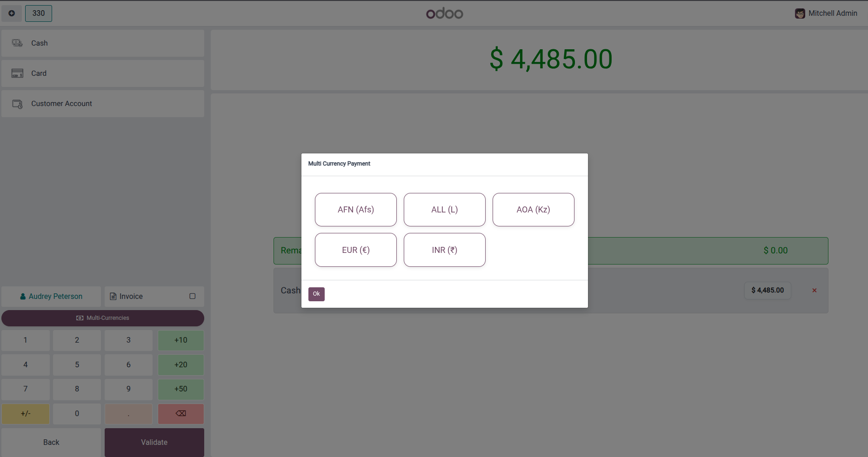Select INR (₹) currency button
Screen dimensions: 868x457
point(444,250)
